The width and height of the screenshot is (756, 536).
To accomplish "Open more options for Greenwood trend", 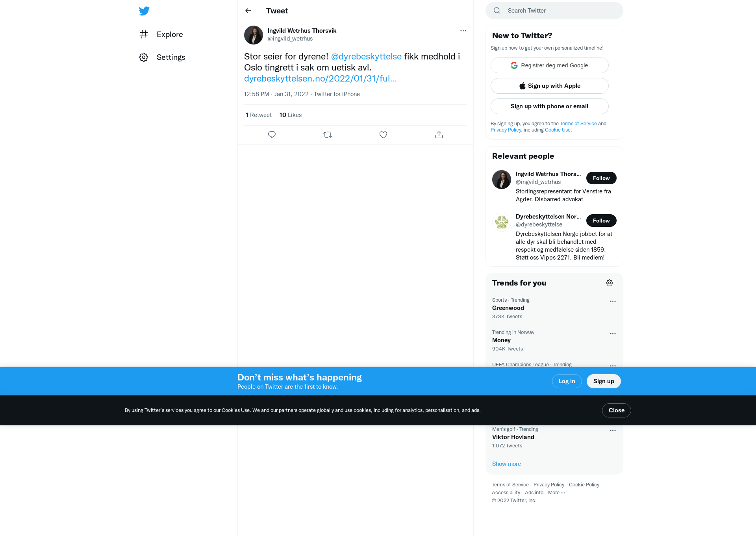I will 613,301.
